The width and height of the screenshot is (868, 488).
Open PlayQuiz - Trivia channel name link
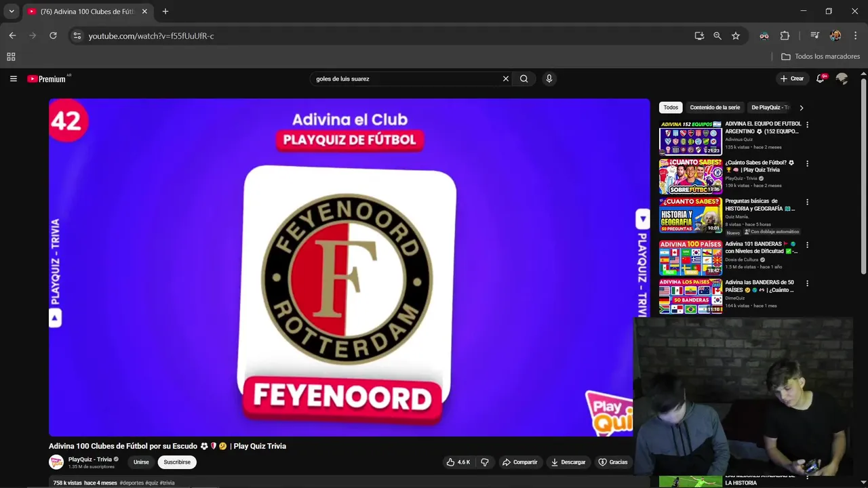[x=90, y=459]
